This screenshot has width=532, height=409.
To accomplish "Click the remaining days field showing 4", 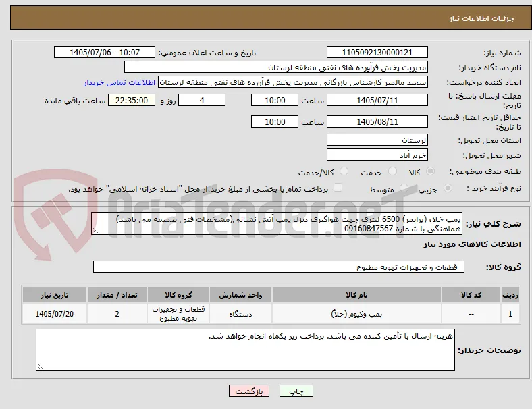I will pos(202,100).
